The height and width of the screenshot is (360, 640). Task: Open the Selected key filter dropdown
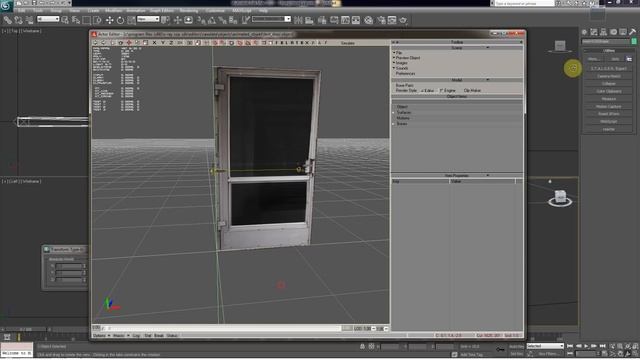[x=545, y=346]
